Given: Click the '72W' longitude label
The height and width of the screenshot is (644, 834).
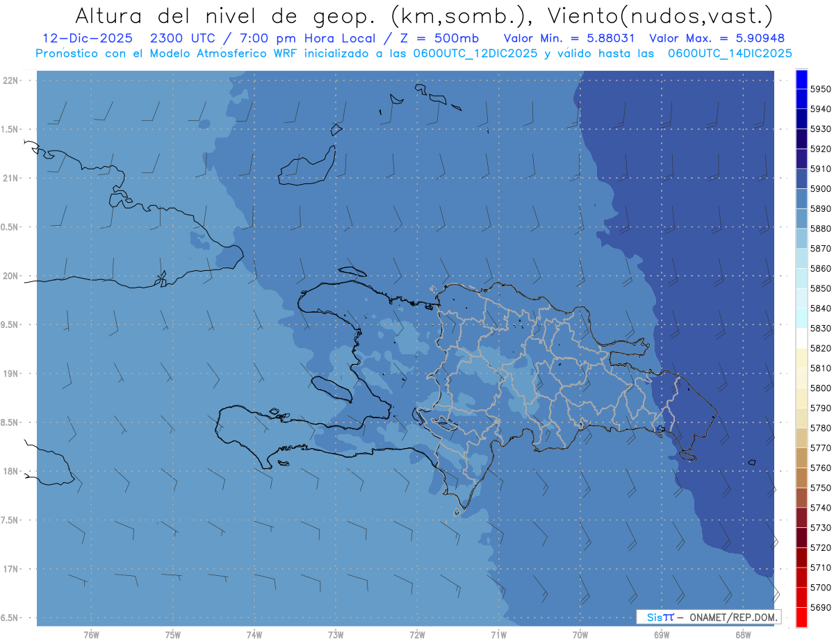Looking at the screenshot, I should (x=417, y=635).
